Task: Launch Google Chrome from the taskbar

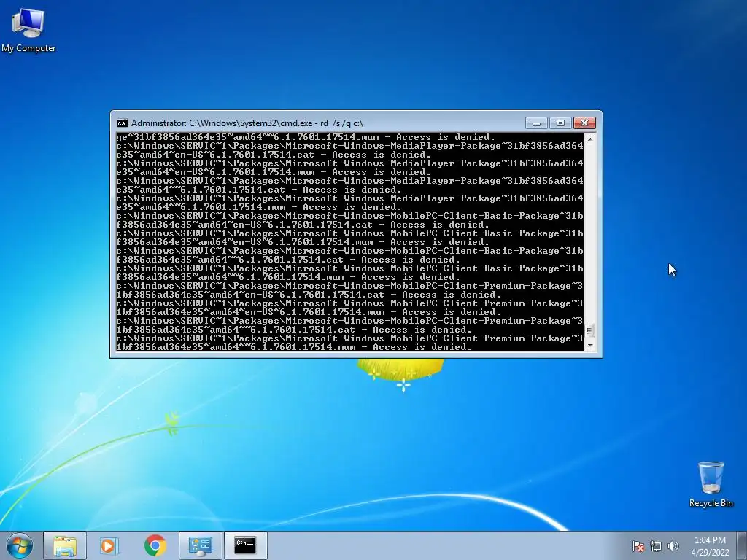Action: tap(155, 545)
